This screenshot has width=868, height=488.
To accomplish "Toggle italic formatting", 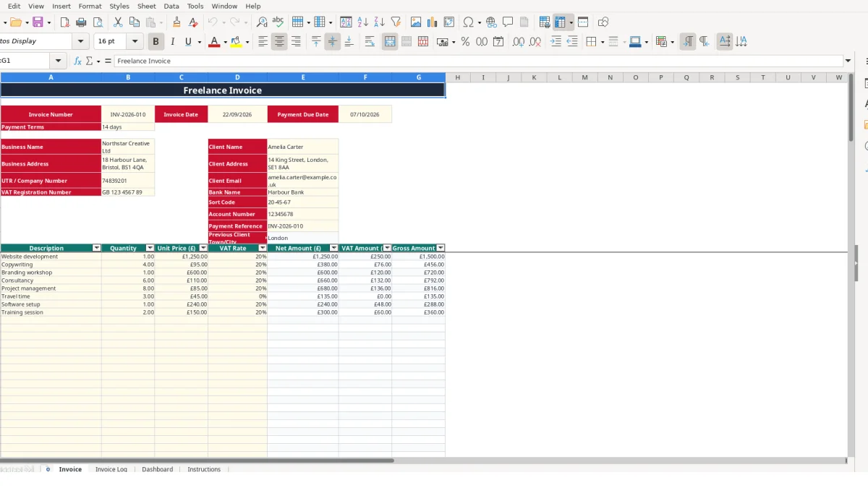I will click(172, 42).
